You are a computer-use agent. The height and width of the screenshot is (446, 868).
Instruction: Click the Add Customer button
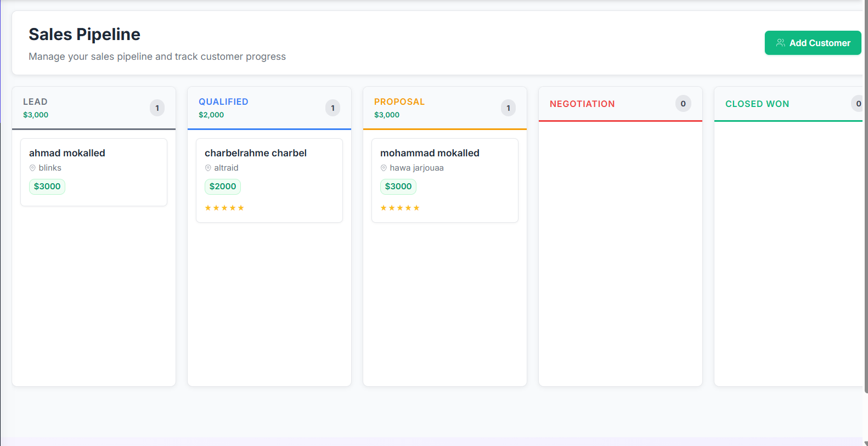pyautogui.click(x=812, y=43)
